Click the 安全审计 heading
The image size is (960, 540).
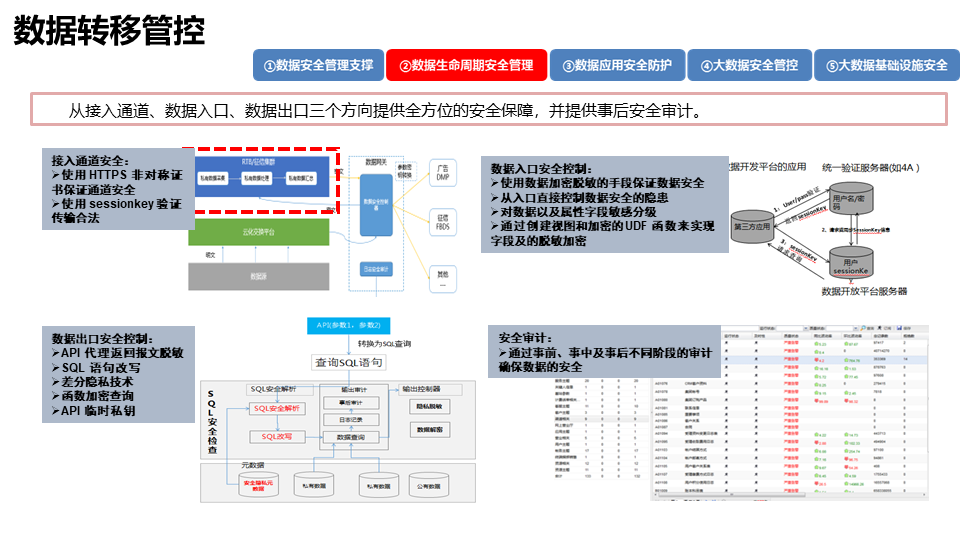pyautogui.click(x=525, y=338)
